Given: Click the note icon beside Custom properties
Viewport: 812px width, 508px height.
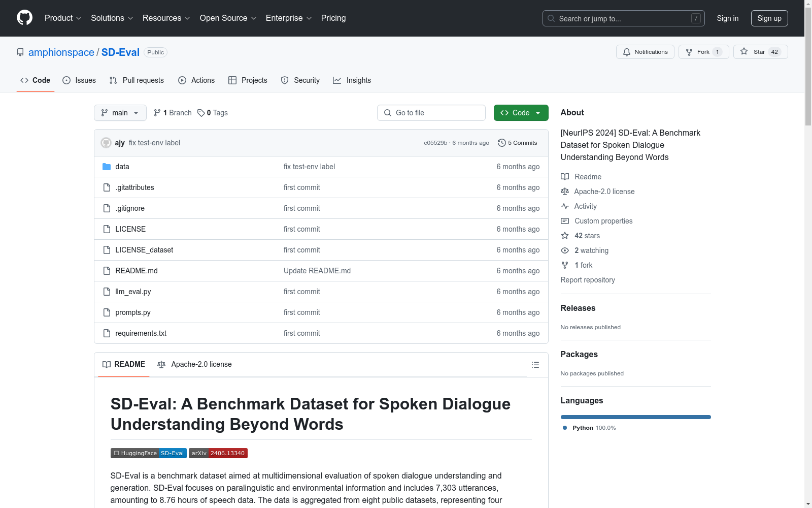Looking at the screenshot, I should point(565,221).
